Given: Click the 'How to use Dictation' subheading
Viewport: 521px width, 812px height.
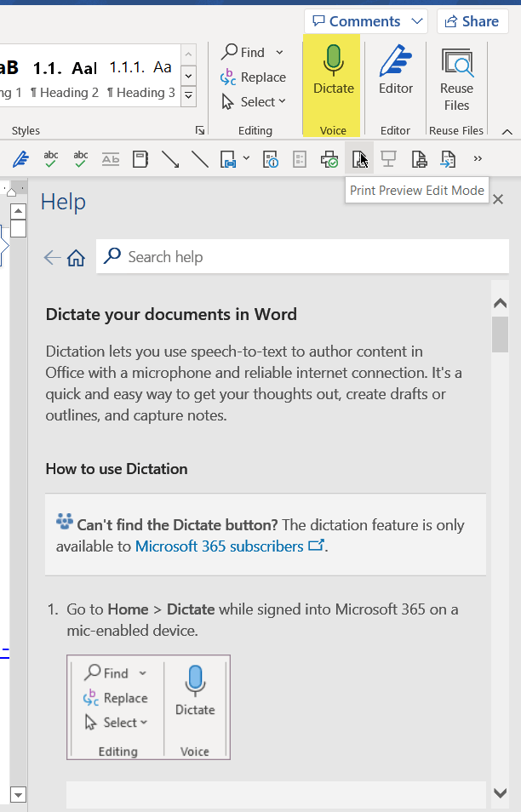Looking at the screenshot, I should pyautogui.click(x=117, y=469).
